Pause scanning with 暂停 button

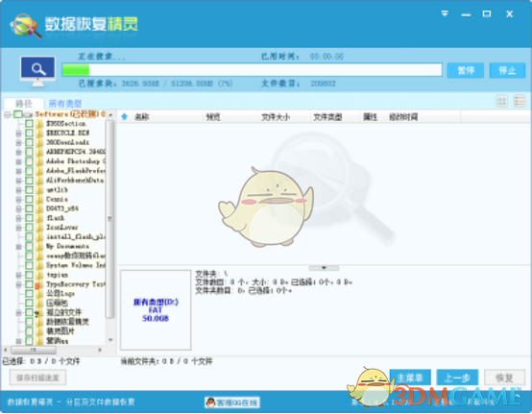pos(465,70)
